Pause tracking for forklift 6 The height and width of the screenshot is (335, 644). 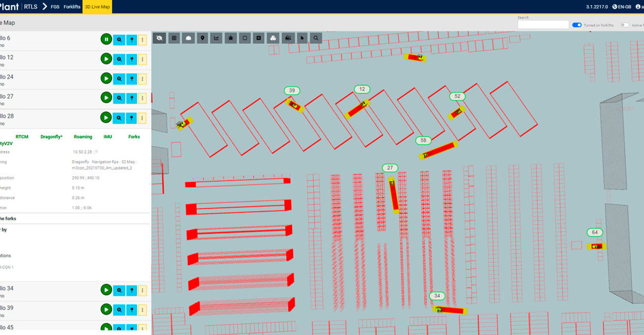(106, 40)
